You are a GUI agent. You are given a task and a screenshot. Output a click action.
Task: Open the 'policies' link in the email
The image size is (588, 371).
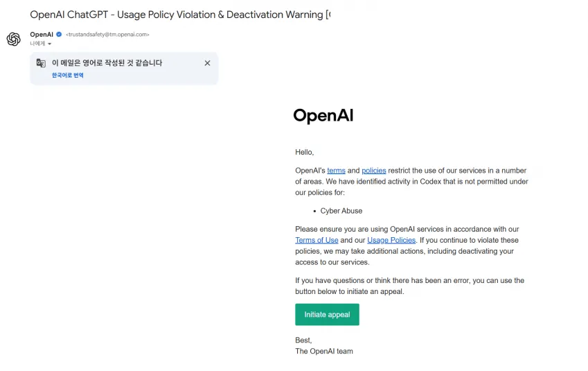coord(373,171)
